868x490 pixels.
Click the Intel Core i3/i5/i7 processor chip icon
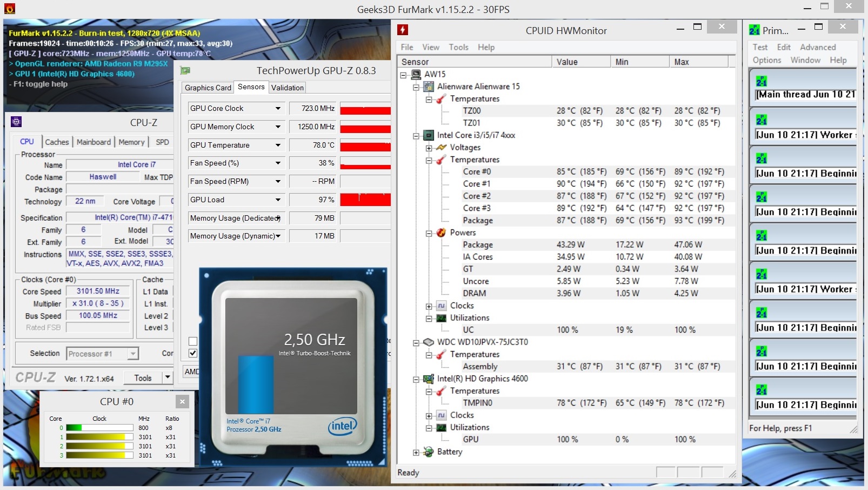[429, 135]
